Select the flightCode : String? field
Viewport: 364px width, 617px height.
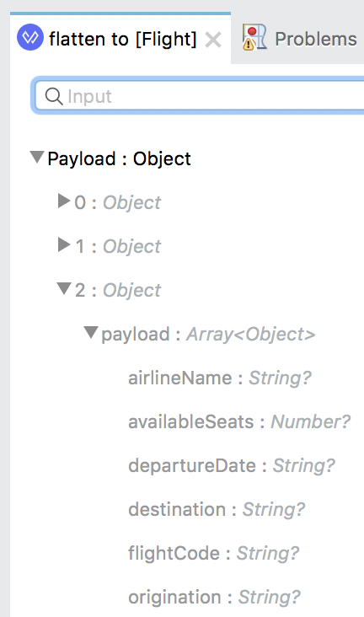pos(214,553)
